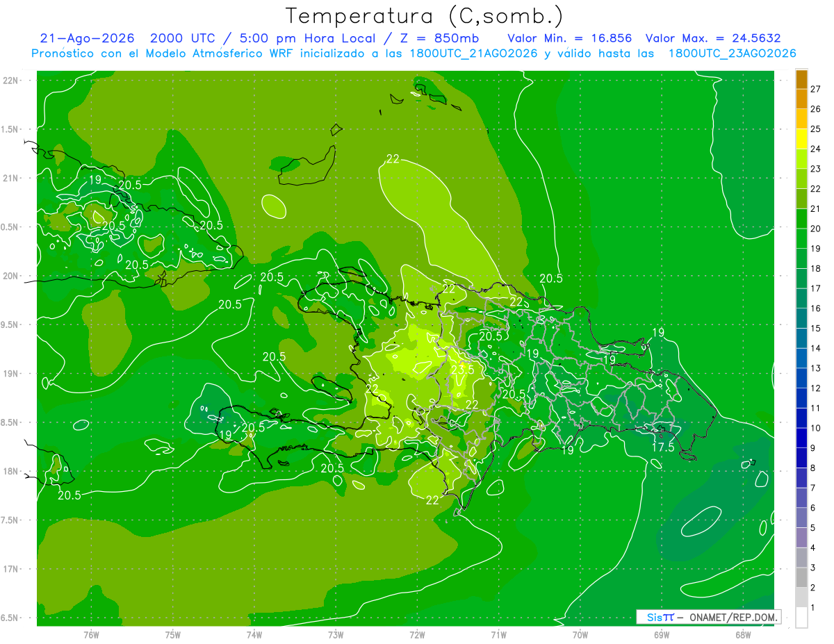Click the "18N" latitude axis label

[10, 471]
